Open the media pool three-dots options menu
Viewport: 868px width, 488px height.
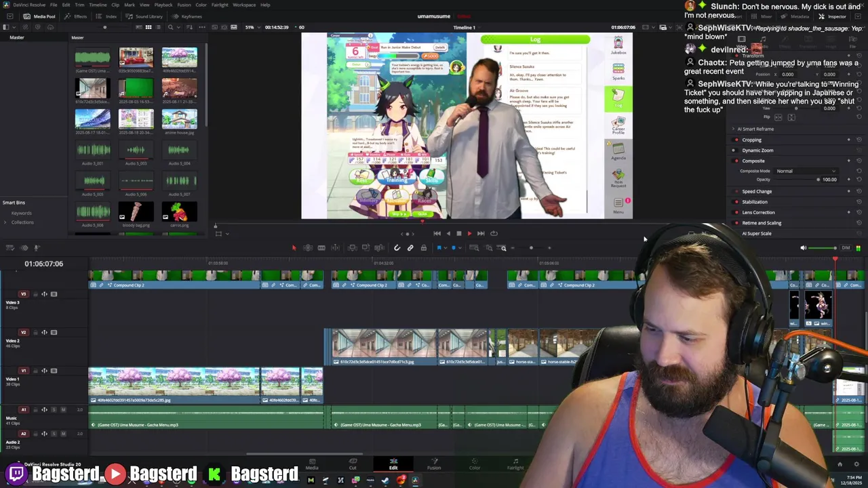[x=202, y=27]
